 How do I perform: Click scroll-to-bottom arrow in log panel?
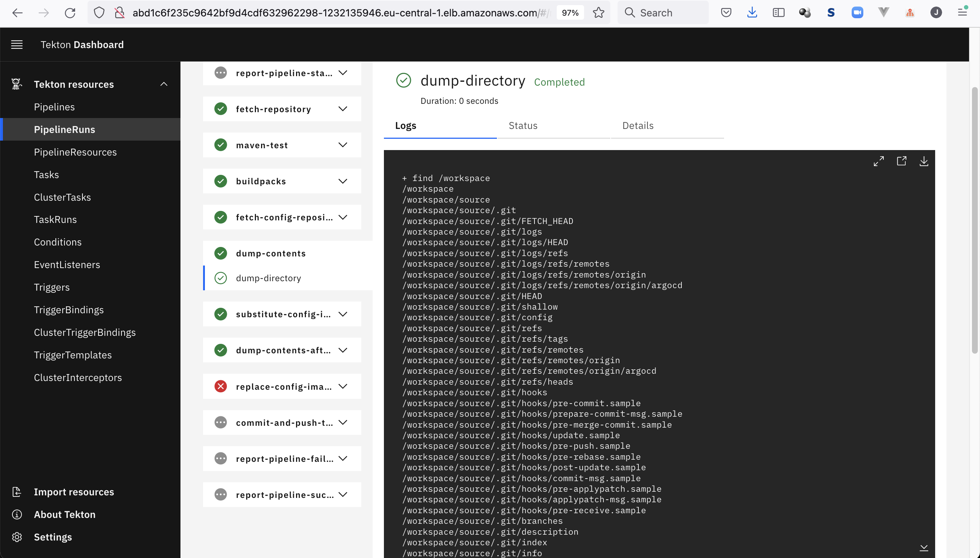(923, 548)
